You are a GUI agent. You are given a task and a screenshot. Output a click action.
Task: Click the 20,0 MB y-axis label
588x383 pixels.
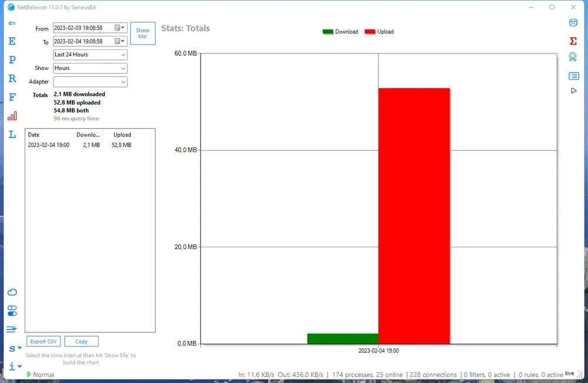coord(185,247)
